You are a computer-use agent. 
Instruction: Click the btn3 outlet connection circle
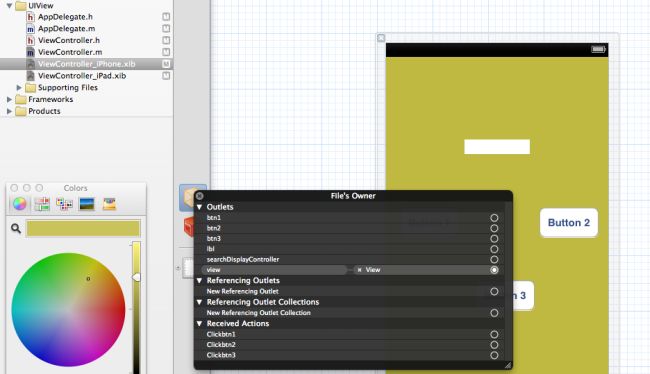click(x=494, y=238)
